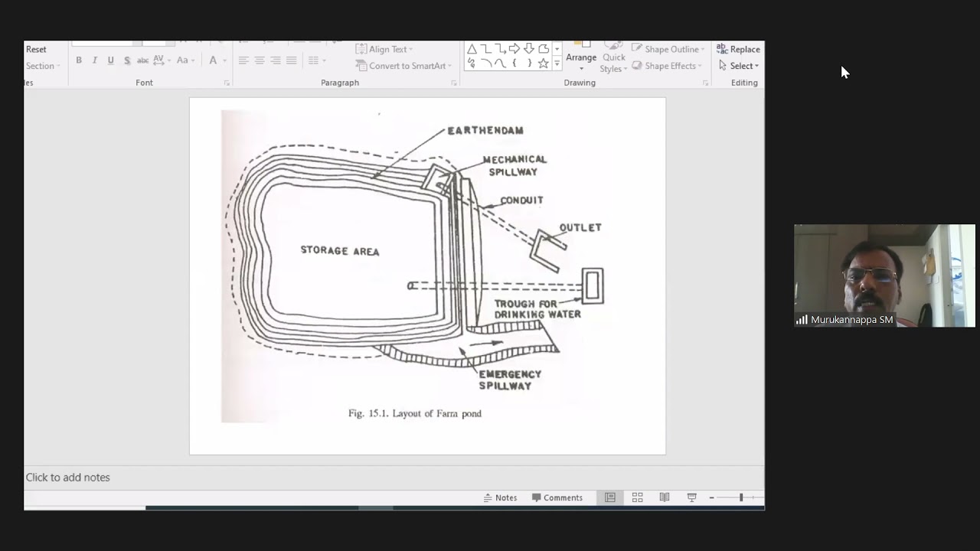The height and width of the screenshot is (551, 980).
Task: Open Convert to SmartArt menu
Action: 403,66
